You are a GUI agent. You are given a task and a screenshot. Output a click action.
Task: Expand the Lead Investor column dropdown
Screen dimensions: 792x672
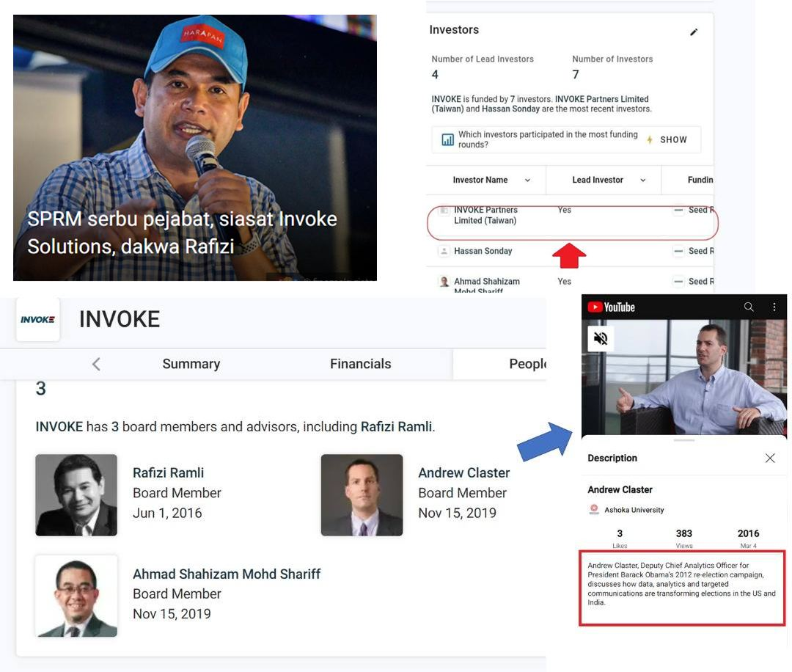643,180
